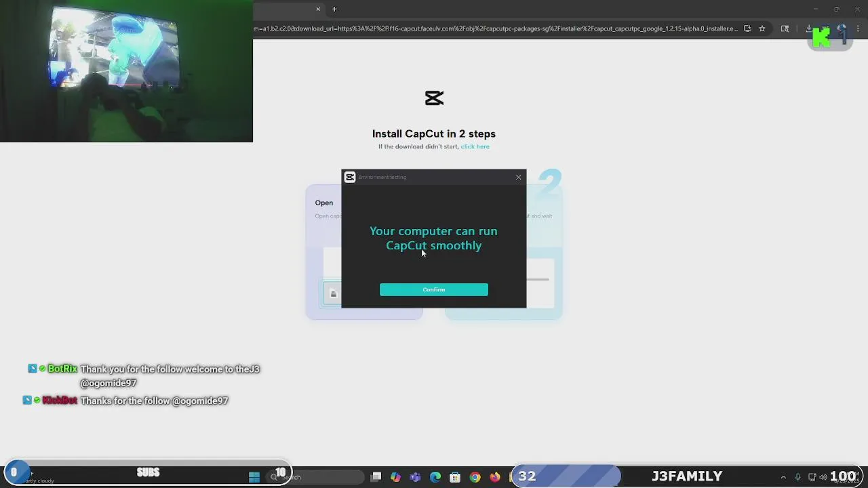
Task: Open Task View from the taskbar
Action: pos(376,477)
